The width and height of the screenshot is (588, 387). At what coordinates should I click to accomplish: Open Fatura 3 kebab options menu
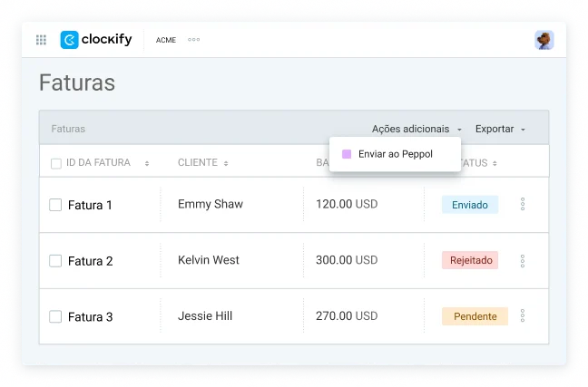(523, 315)
